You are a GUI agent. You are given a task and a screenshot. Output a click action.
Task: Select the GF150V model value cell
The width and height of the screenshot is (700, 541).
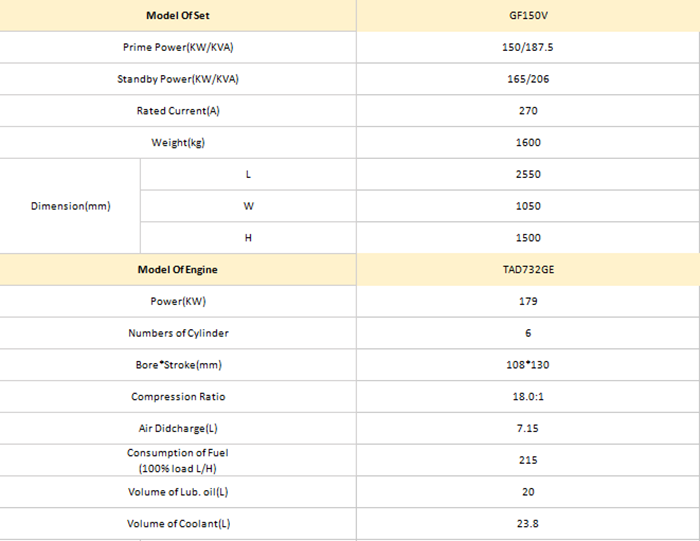pyautogui.click(x=528, y=16)
